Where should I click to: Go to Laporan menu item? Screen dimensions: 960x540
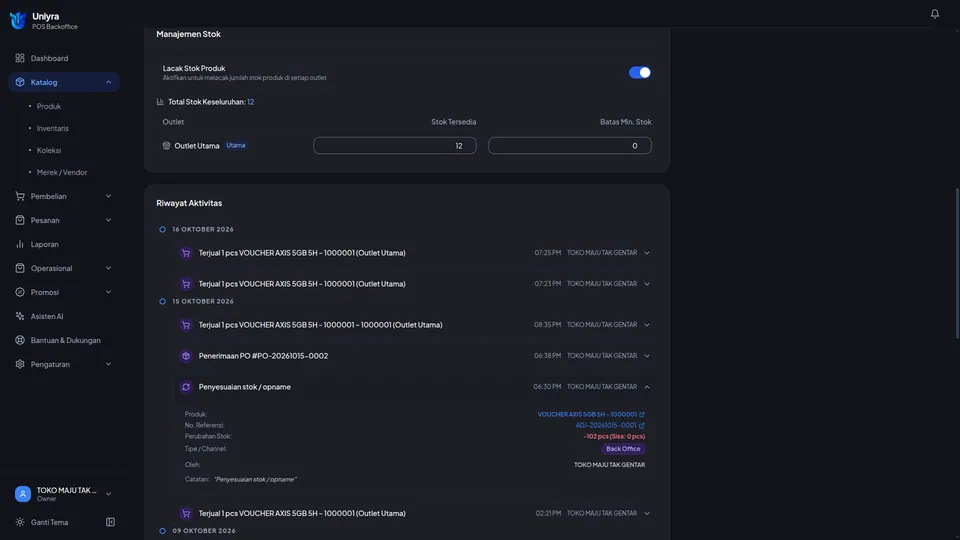coord(64,244)
